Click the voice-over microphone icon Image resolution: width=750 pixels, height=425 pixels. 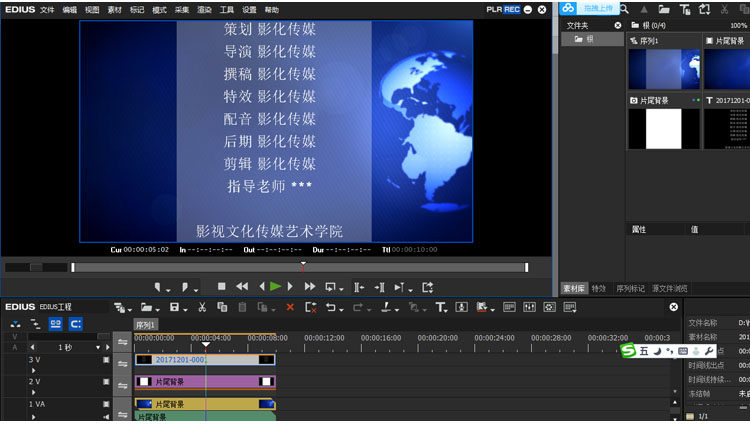pos(462,307)
